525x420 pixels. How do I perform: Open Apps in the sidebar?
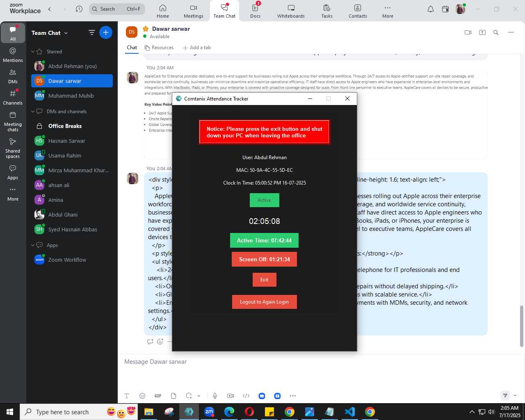coord(13,172)
